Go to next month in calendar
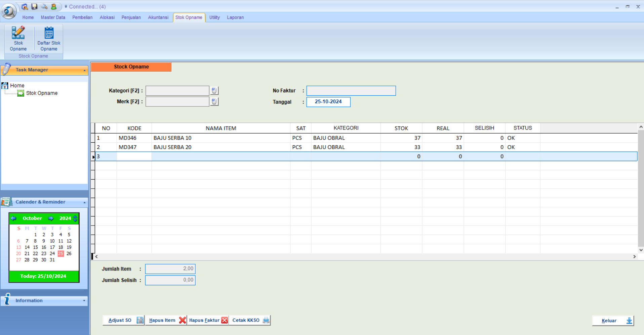 [50, 219]
